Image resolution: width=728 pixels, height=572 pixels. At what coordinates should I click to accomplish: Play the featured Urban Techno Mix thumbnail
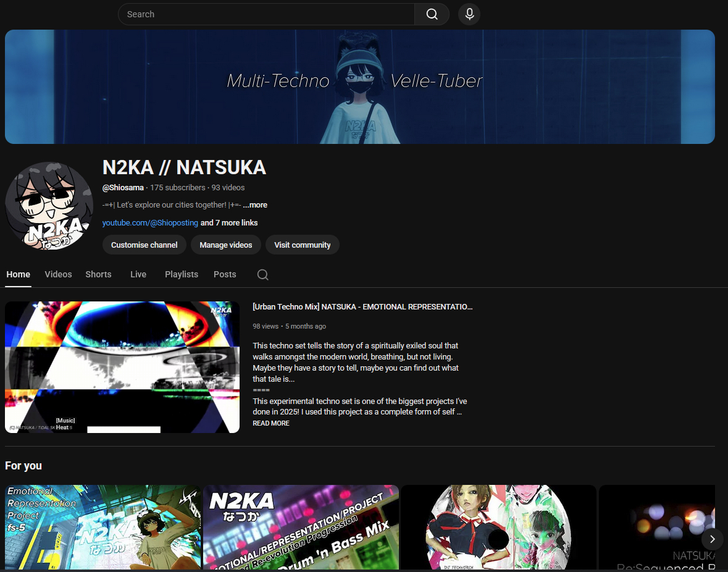(x=122, y=367)
